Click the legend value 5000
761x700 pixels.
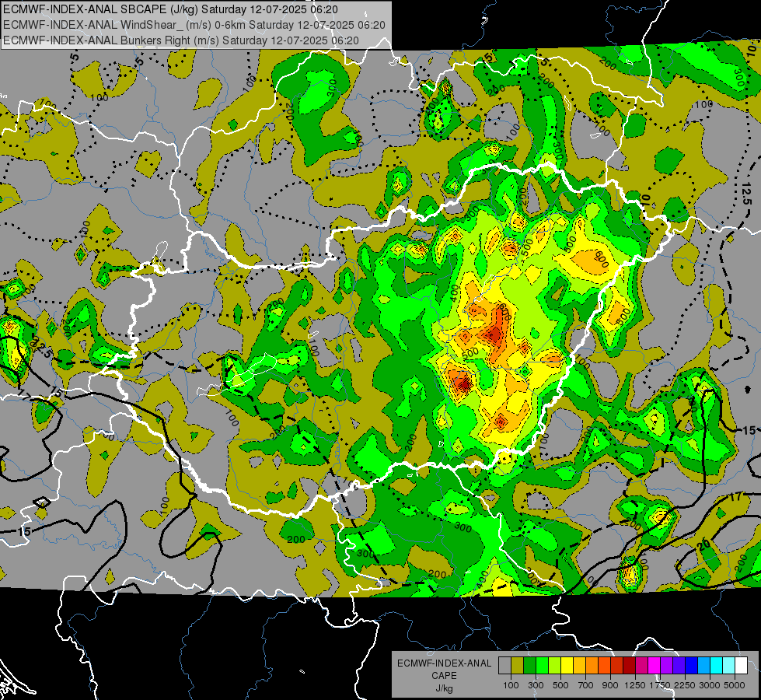pos(735,685)
